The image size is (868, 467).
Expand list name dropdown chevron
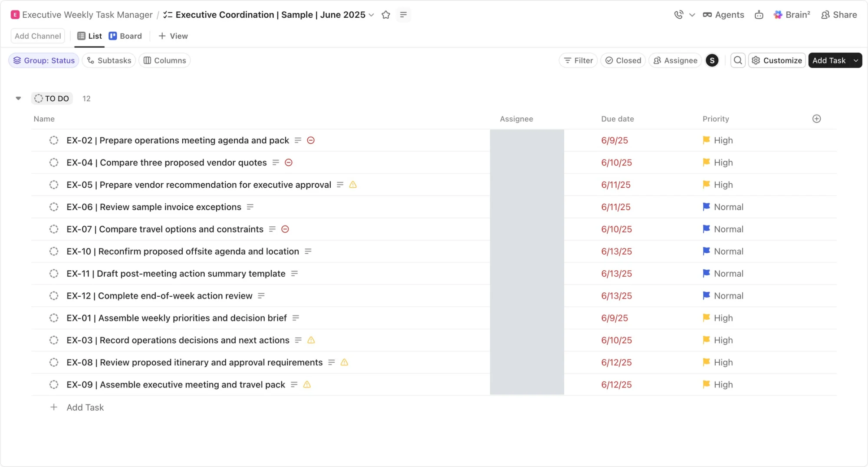pyautogui.click(x=372, y=15)
